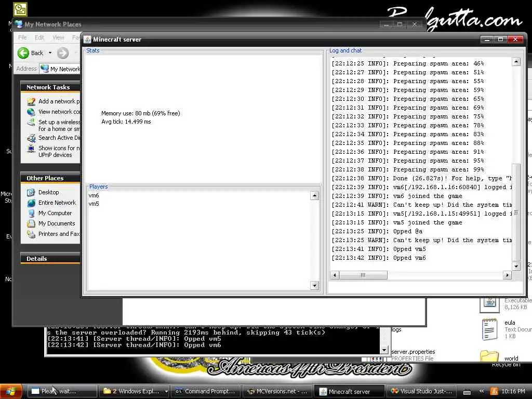Click log line 'vm5 joined the game'
This screenshot has height=399, width=532.
pyautogui.click(x=397, y=223)
